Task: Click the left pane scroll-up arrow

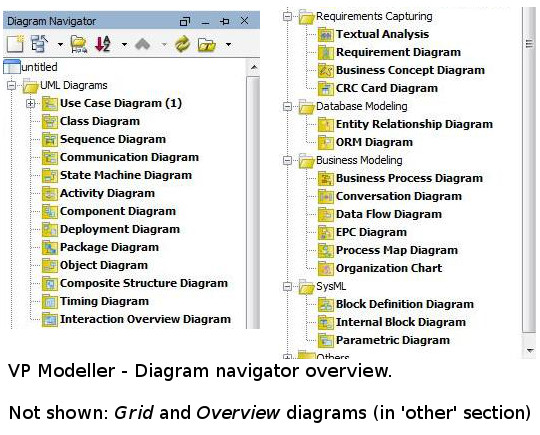Action: [254, 67]
